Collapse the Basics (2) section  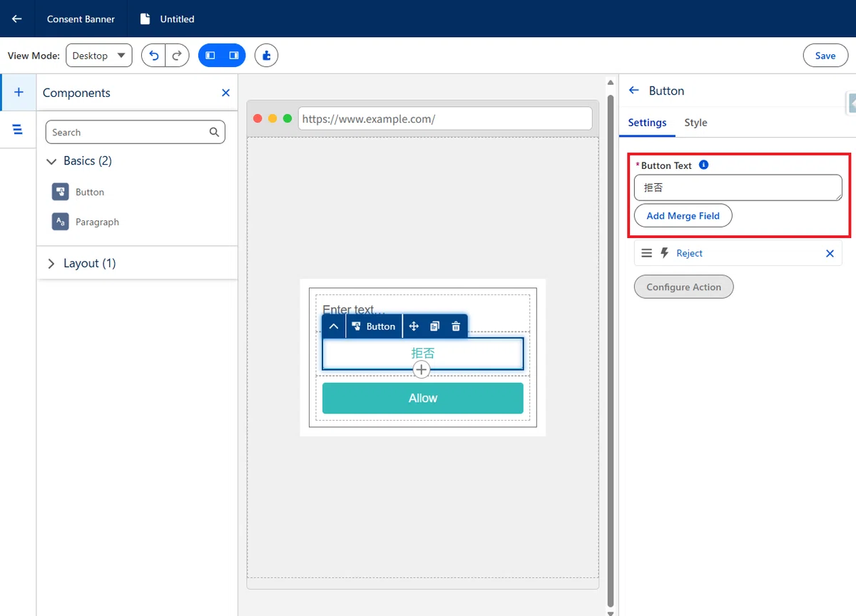pos(51,162)
